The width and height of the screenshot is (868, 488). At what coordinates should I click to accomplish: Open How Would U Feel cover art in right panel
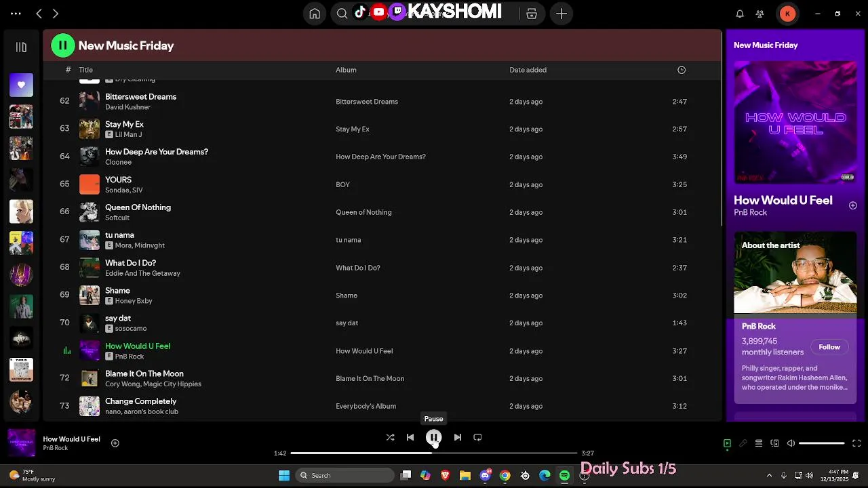tap(795, 123)
